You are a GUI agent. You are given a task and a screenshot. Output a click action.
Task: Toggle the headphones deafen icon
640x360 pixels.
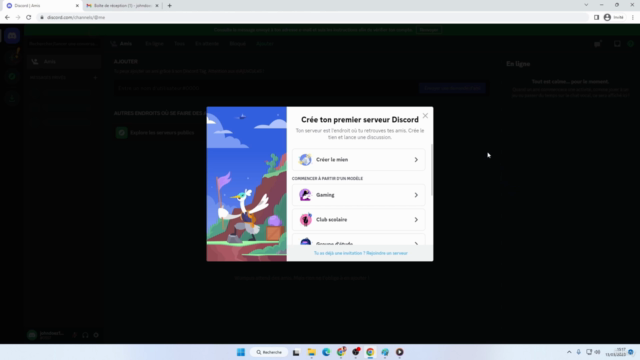coord(85,335)
